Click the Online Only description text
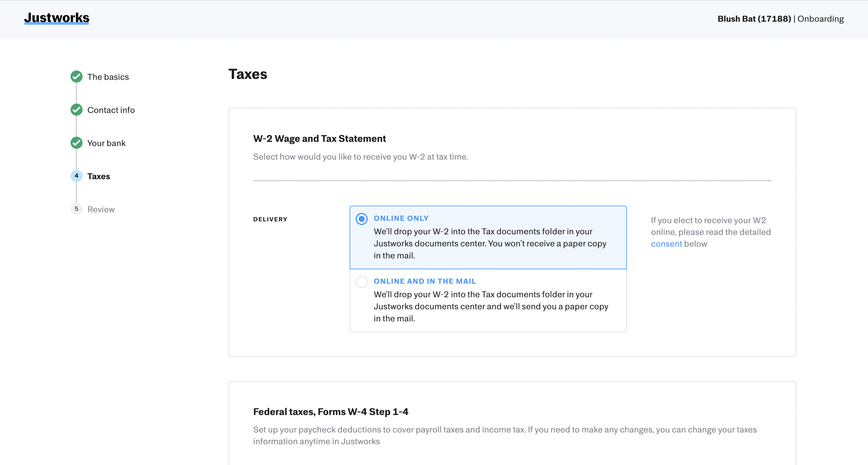868x465 pixels. [489, 243]
